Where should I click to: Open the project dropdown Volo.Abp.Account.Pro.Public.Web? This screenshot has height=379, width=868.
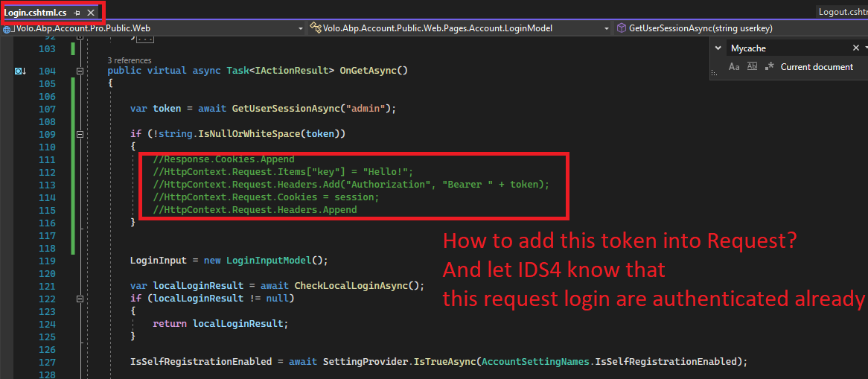pos(301,28)
